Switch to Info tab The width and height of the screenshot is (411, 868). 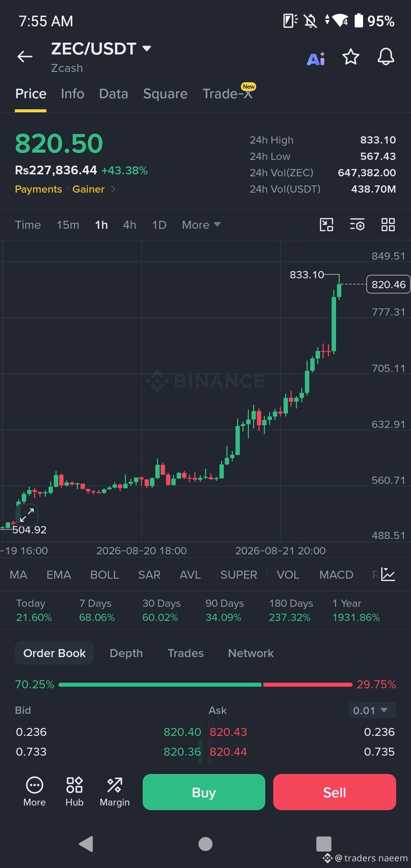pyautogui.click(x=72, y=94)
